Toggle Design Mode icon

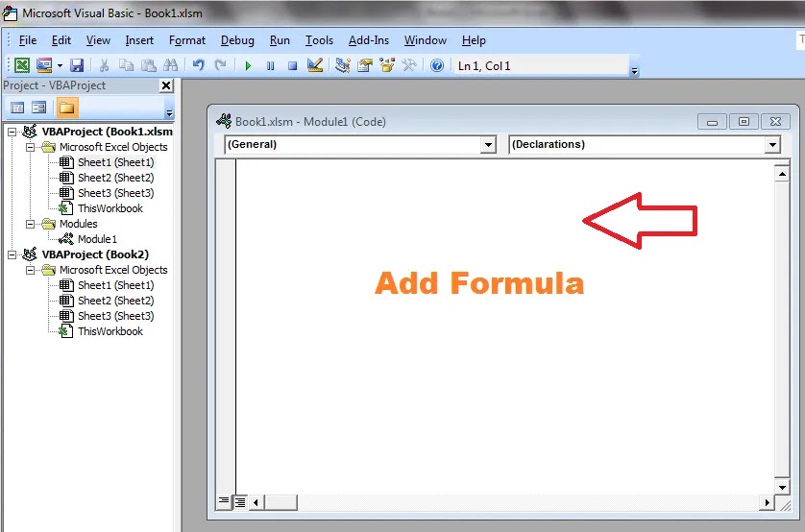click(x=315, y=65)
